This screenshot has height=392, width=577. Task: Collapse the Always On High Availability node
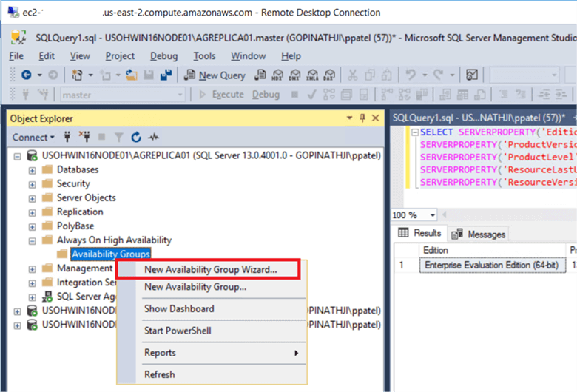click(x=32, y=240)
